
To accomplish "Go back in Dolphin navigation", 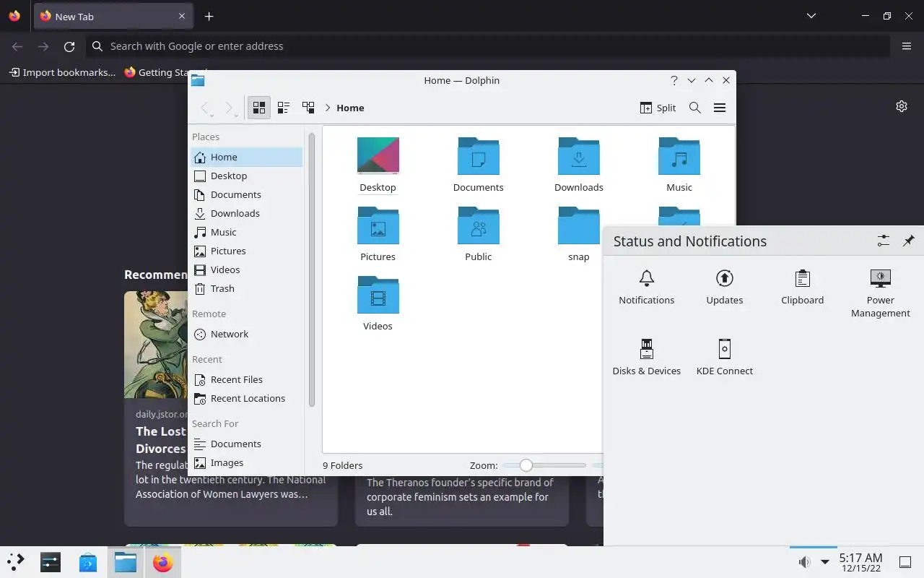I will coord(206,108).
